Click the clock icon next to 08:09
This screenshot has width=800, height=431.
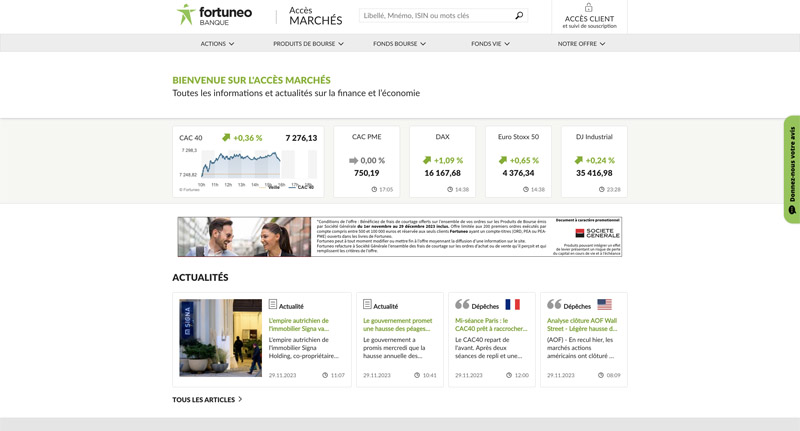[601, 375]
